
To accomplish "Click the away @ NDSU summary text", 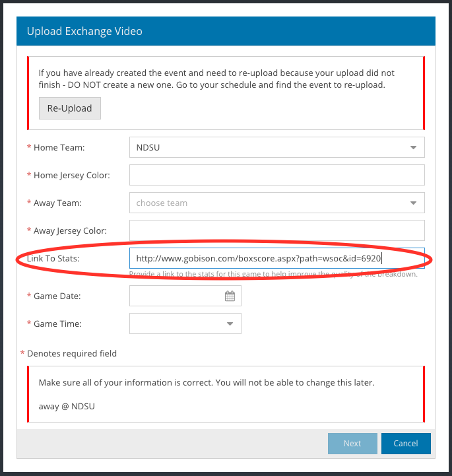I will (x=67, y=407).
